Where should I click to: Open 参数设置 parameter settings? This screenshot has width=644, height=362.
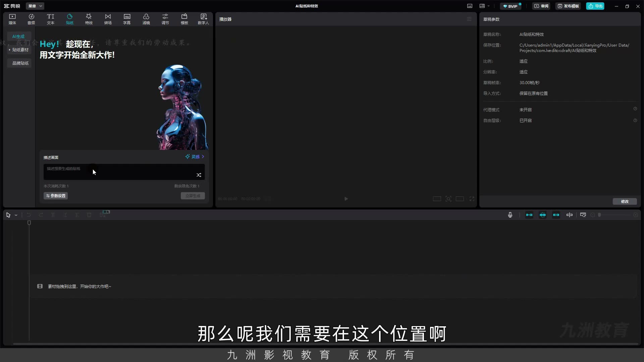[56, 196]
